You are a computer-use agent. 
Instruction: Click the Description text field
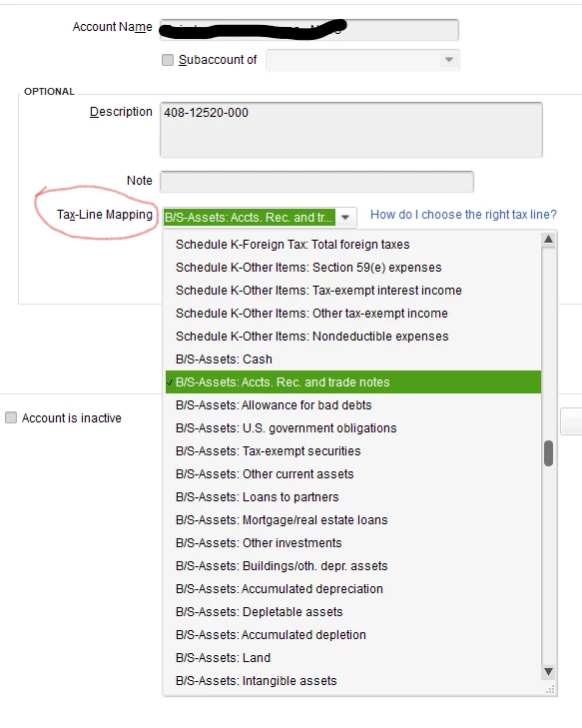click(x=351, y=130)
